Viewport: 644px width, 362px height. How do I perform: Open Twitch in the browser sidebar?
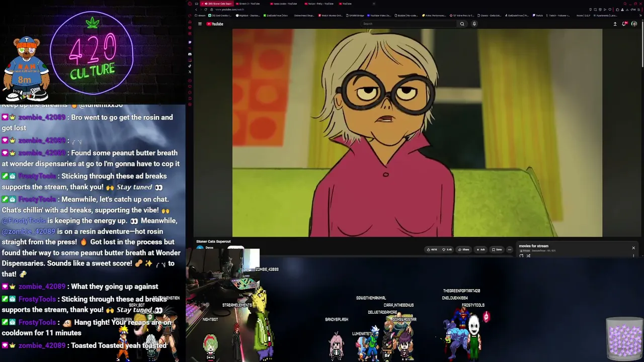click(190, 42)
